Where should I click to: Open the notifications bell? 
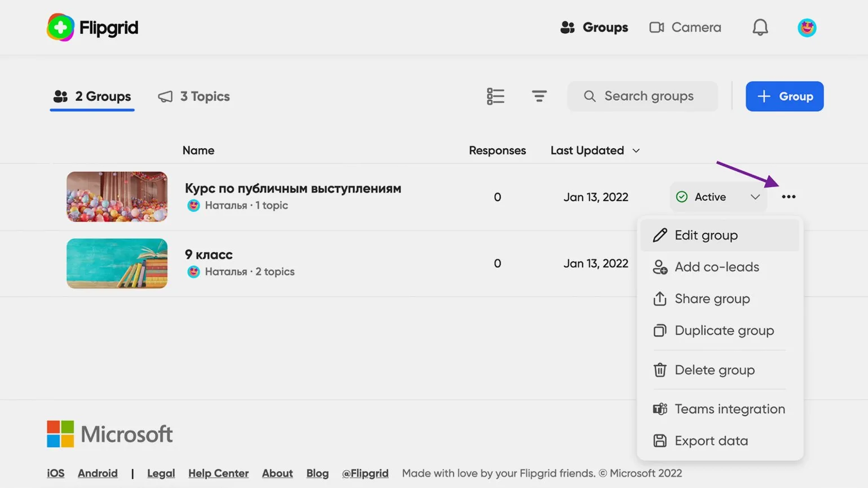(760, 27)
